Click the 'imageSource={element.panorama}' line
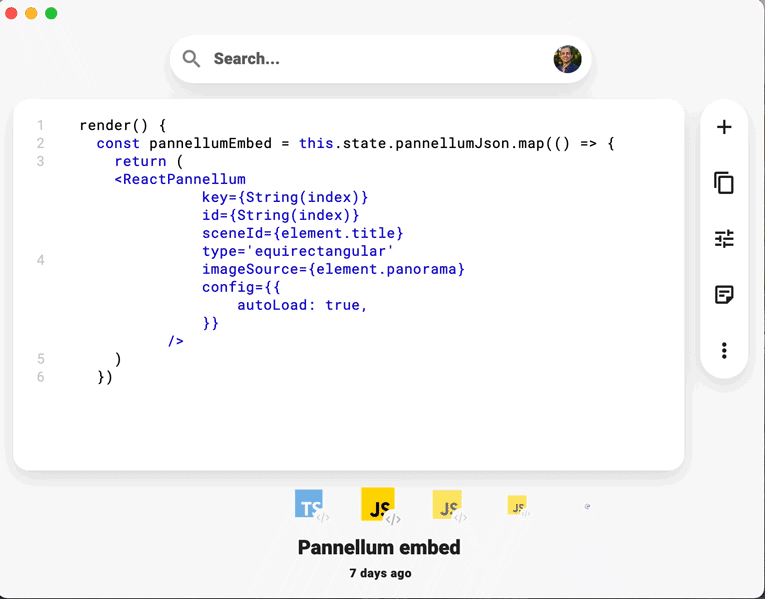This screenshot has width=765, height=599. click(333, 269)
